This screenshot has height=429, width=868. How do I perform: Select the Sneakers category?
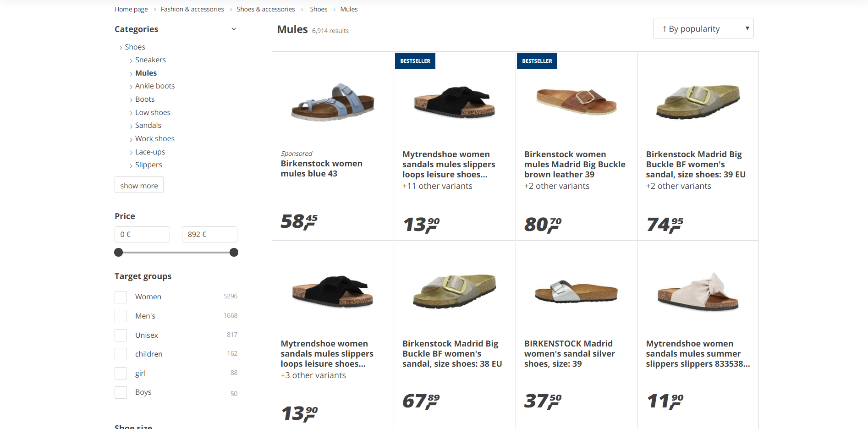tap(150, 60)
